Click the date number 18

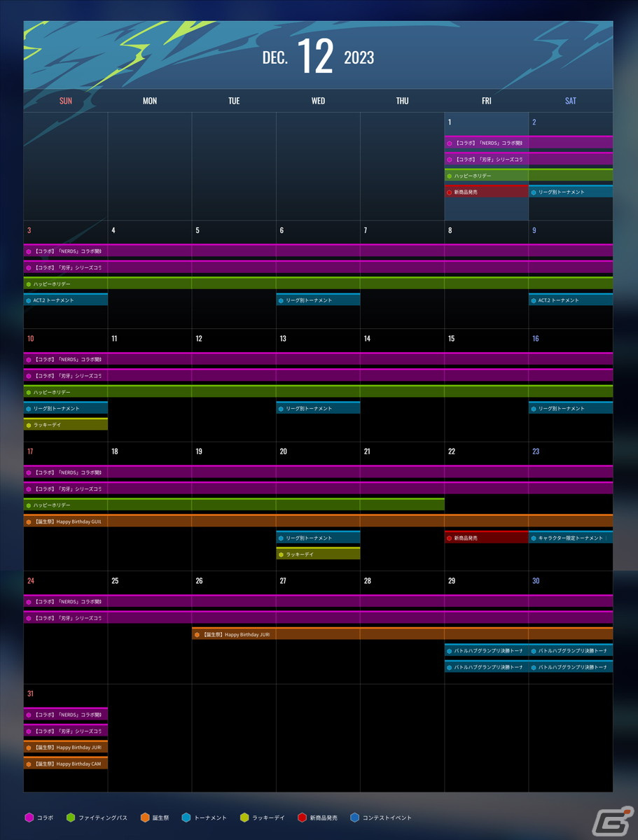(x=115, y=451)
